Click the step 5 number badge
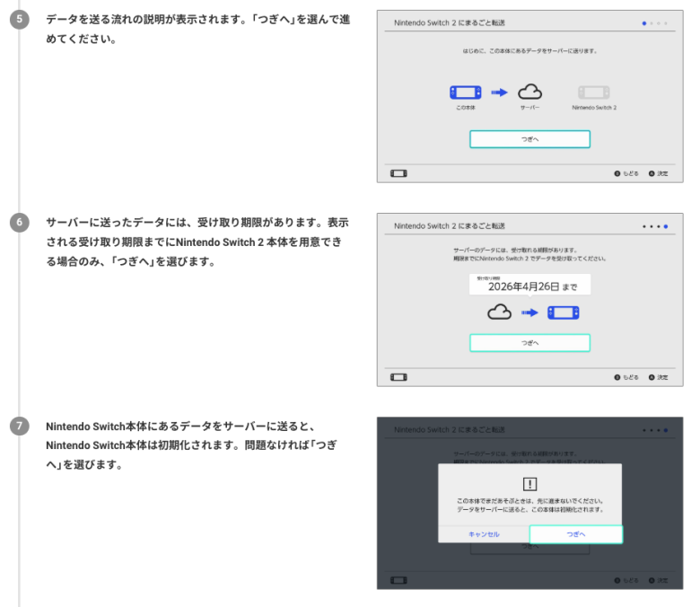 18,20
